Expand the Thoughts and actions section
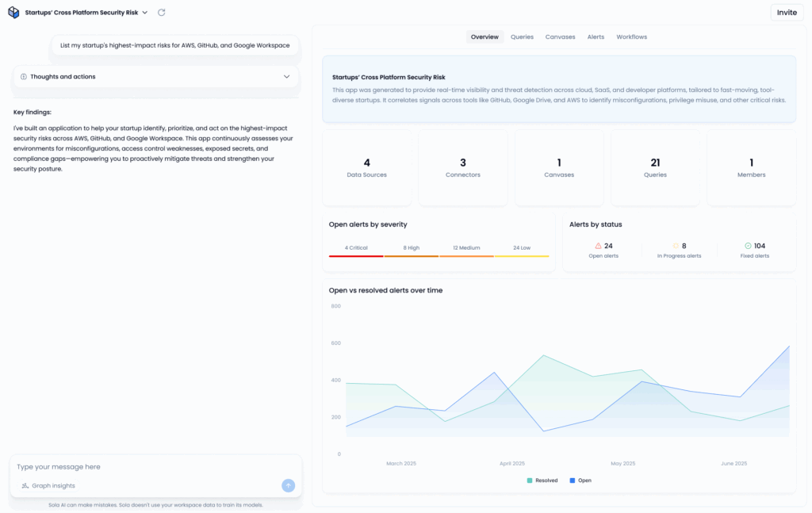 click(288, 76)
